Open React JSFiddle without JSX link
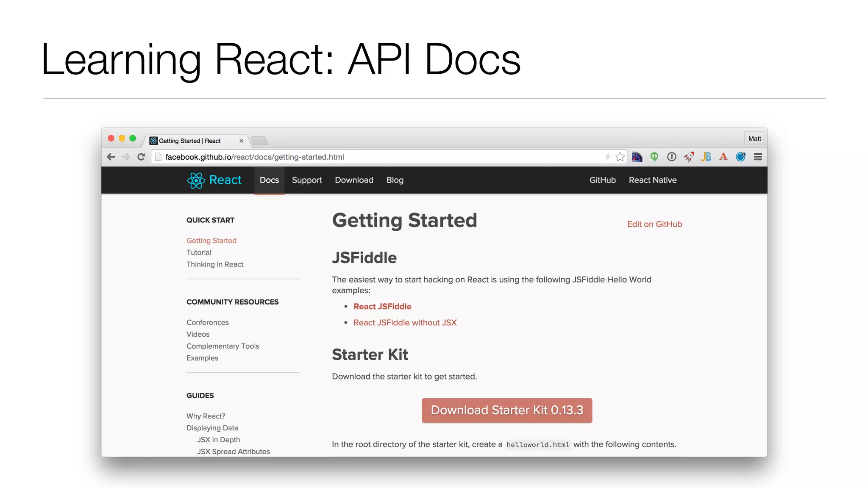 point(405,322)
